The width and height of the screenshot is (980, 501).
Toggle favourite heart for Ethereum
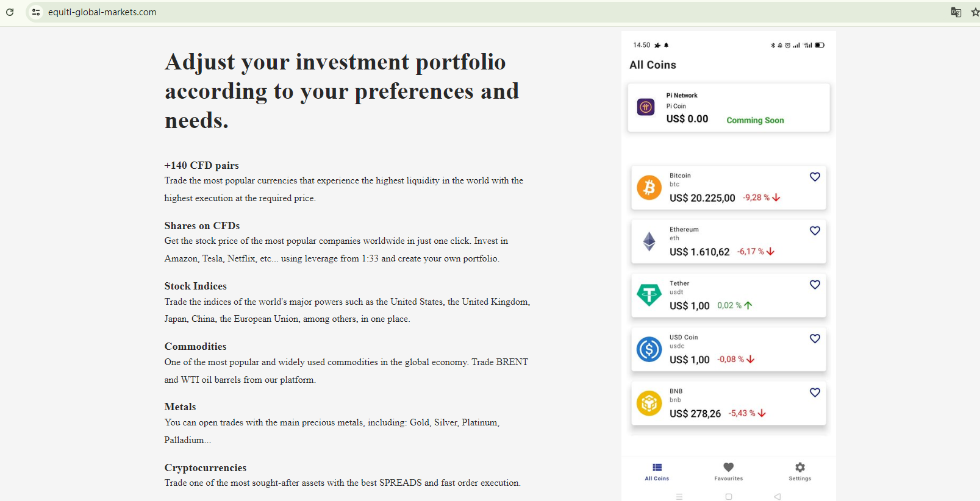(815, 231)
